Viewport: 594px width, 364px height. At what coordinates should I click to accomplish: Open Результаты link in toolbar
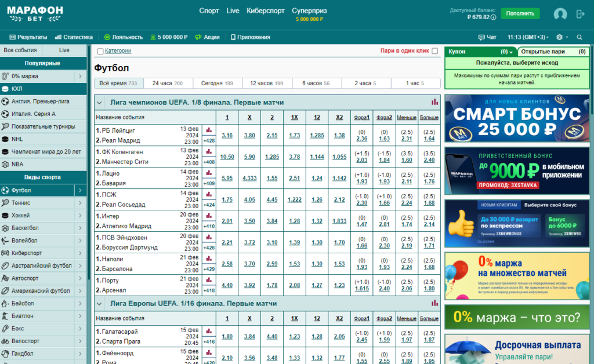pos(28,37)
